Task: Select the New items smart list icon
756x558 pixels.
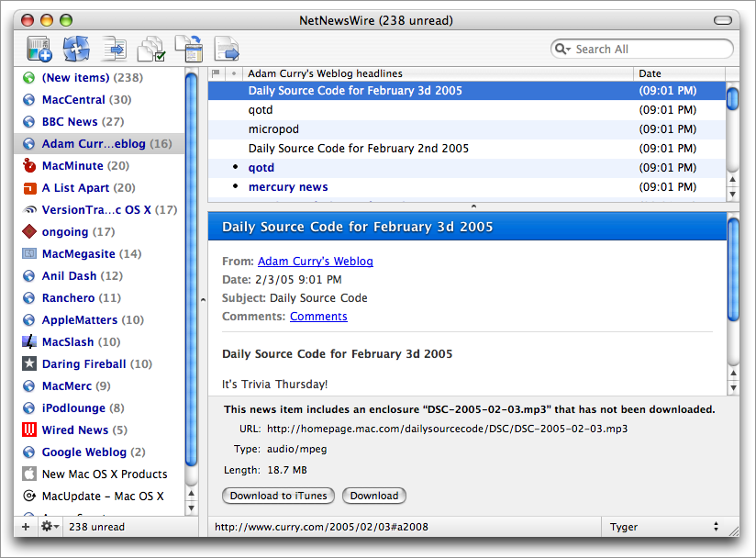Action: 29,78
